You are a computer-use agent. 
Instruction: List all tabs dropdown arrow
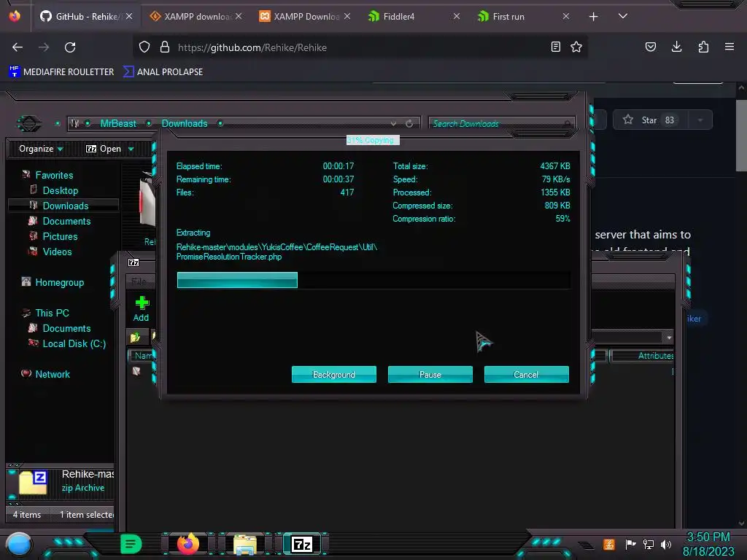click(623, 16)
